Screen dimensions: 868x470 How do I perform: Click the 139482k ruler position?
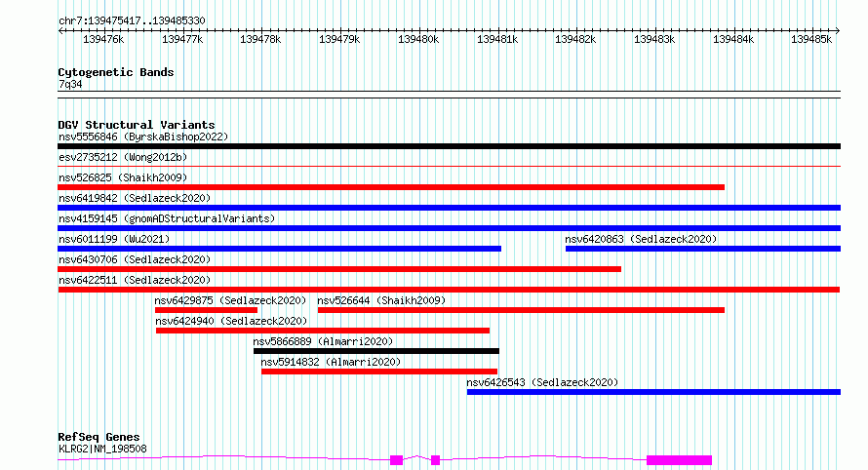pyautogui.click(x=575, y=39)
